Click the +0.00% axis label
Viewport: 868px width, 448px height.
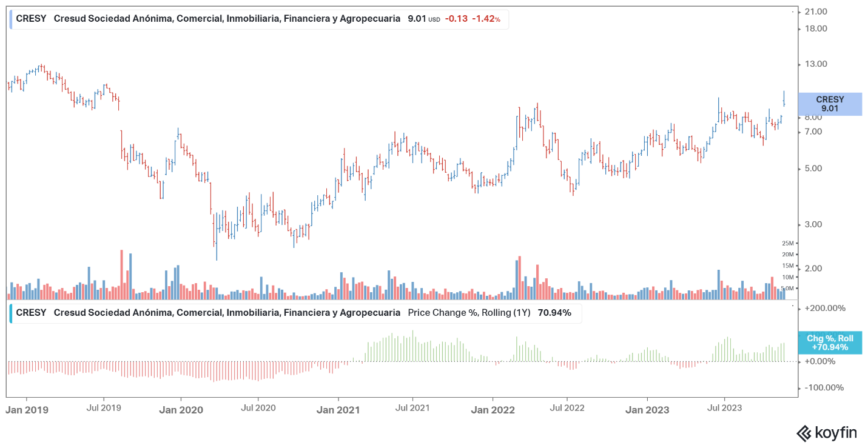coord(819,361)
